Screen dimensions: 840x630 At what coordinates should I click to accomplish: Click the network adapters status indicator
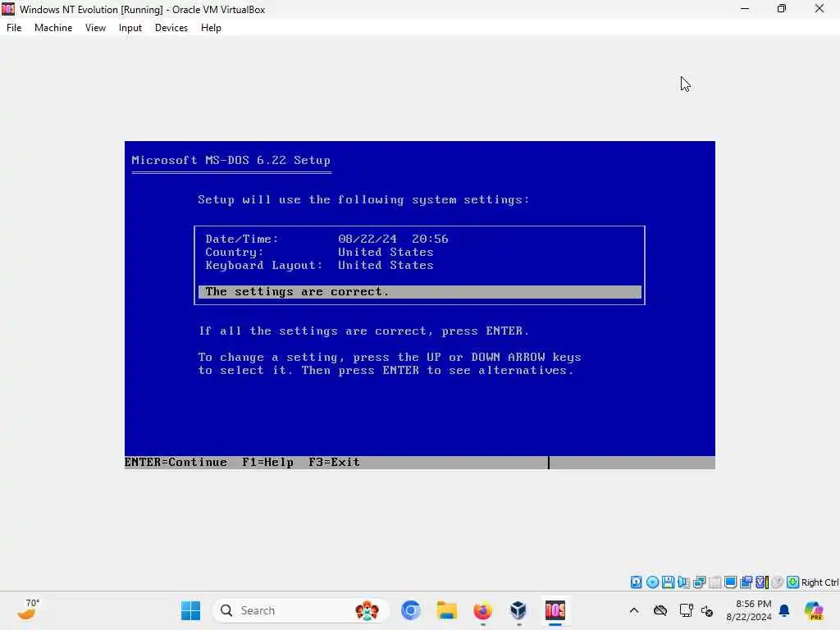point(699,582)
